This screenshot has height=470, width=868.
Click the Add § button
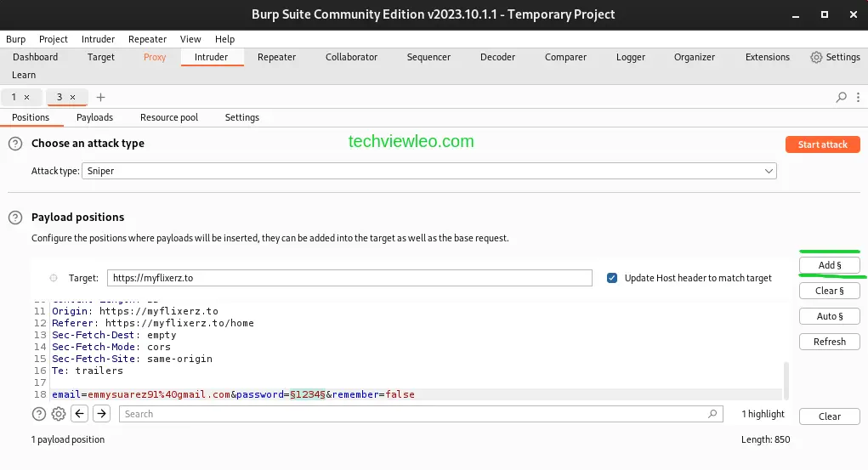tap(829, 265)
